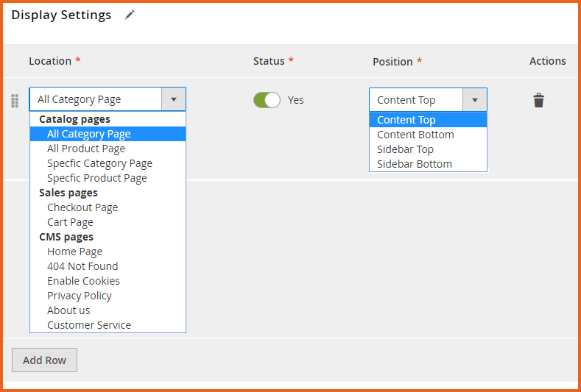Viewport: 581px width, 392px height.
Task: Choose Specfic Category Page from list
Action: click(x=99, y=163)
